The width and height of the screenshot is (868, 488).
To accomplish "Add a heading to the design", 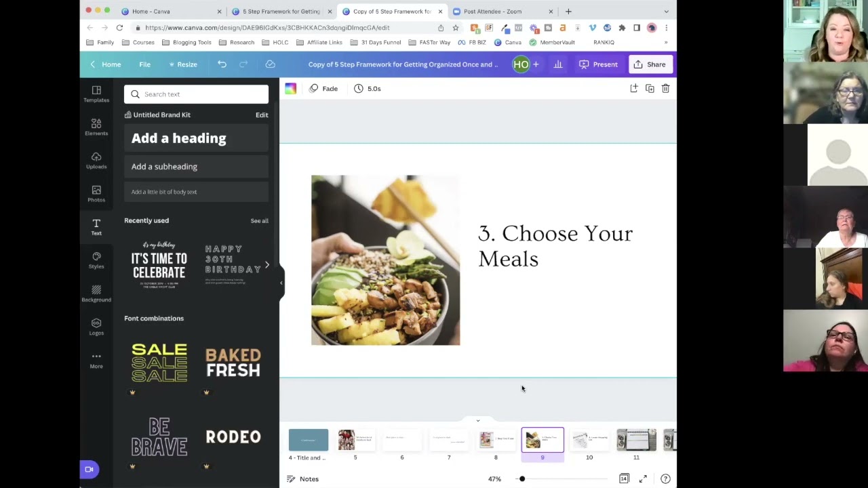I will click(196, 138).
